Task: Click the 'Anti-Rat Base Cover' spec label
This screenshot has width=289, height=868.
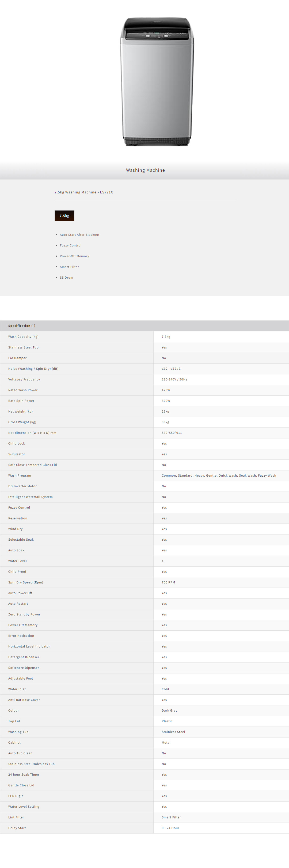Action: pos(24,700)
